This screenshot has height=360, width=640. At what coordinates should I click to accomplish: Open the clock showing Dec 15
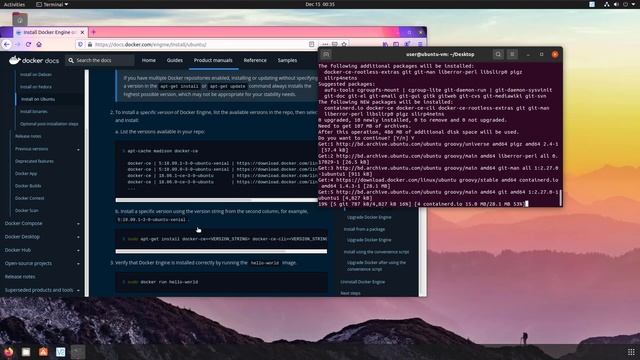click(x=320, y=4)
